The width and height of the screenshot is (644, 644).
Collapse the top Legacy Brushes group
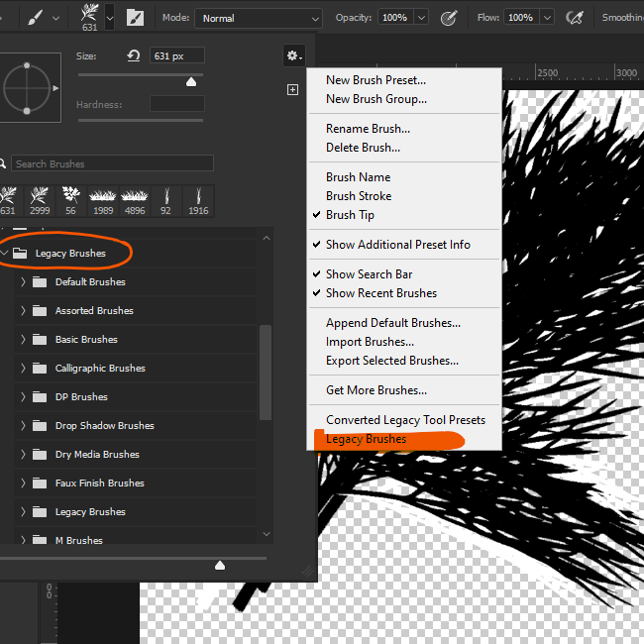click(5, 253)
